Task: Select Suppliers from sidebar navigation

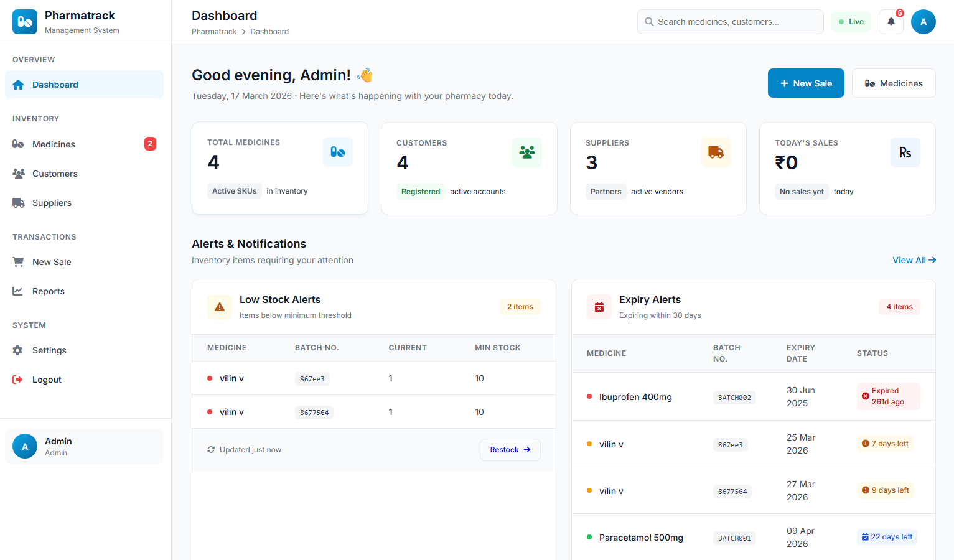Action: [52, 203]
